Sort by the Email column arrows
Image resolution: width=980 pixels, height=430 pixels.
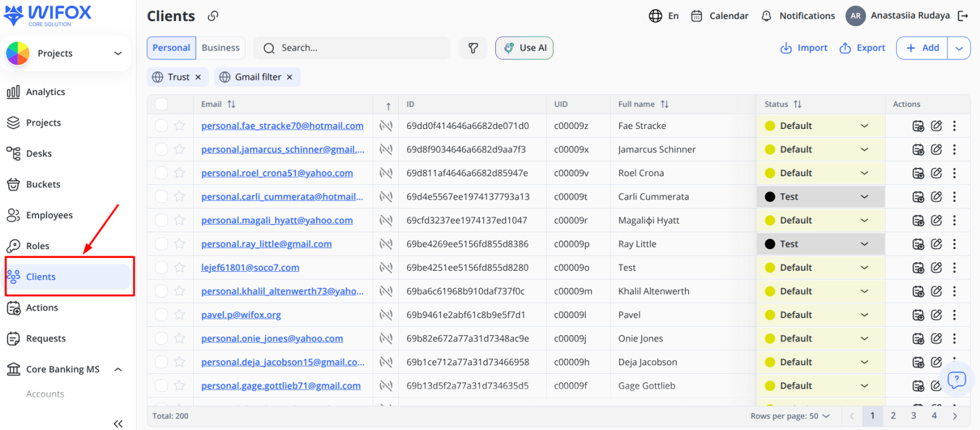pos(232,104)
